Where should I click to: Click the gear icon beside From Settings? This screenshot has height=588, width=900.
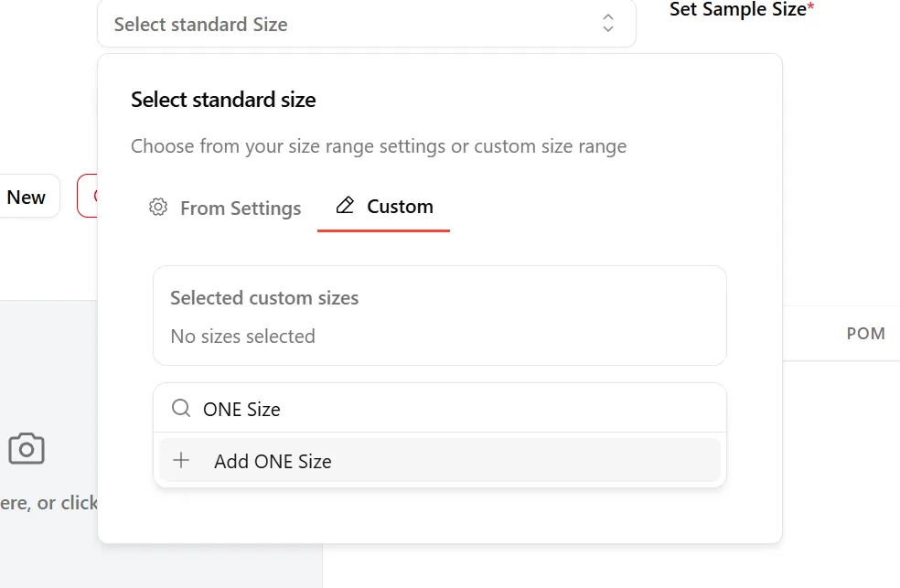158,207
